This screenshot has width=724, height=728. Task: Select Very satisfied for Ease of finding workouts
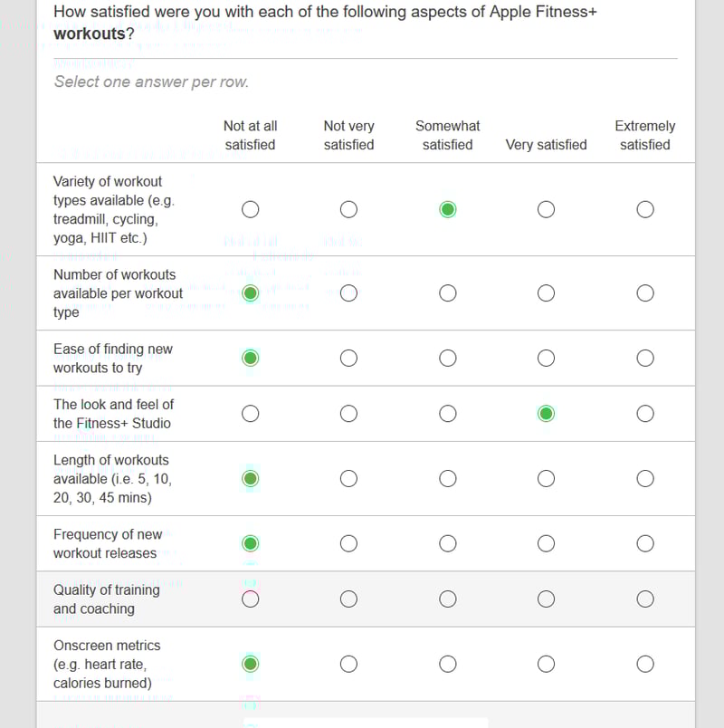(x=546, y=358)
